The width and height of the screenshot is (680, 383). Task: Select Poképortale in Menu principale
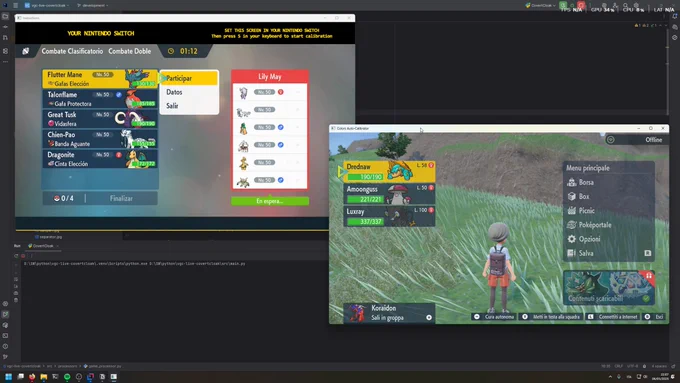tap(608, 225)
